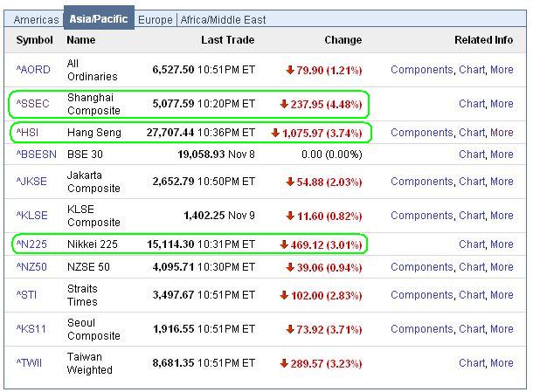The width and height of the screenshot is (533, 392).
Task: Click More for Hang Seng row
Action: point(502,133)
